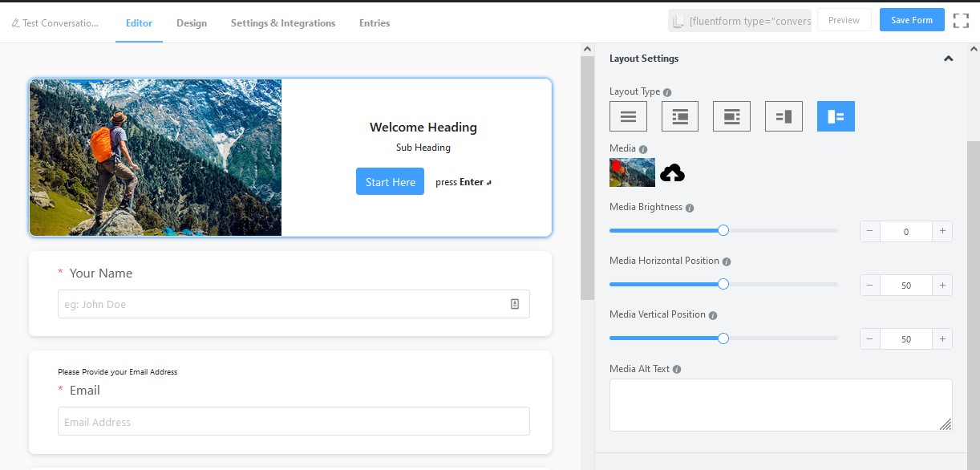Screen dimensions: 980x470
Task: Click the Media Brightness slider handle
Action: click(x=723, y=230)
